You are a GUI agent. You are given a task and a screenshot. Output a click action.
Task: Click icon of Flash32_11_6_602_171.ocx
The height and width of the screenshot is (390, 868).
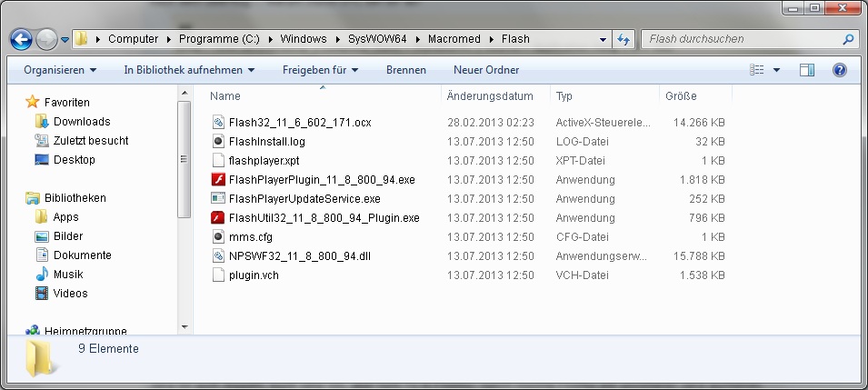pos(218,123)
